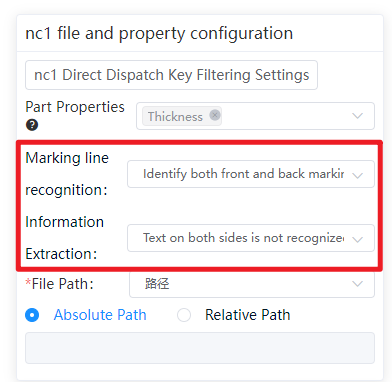Open nc1 Direct Dispatch Key Filtering Settings

click(171, 75)
